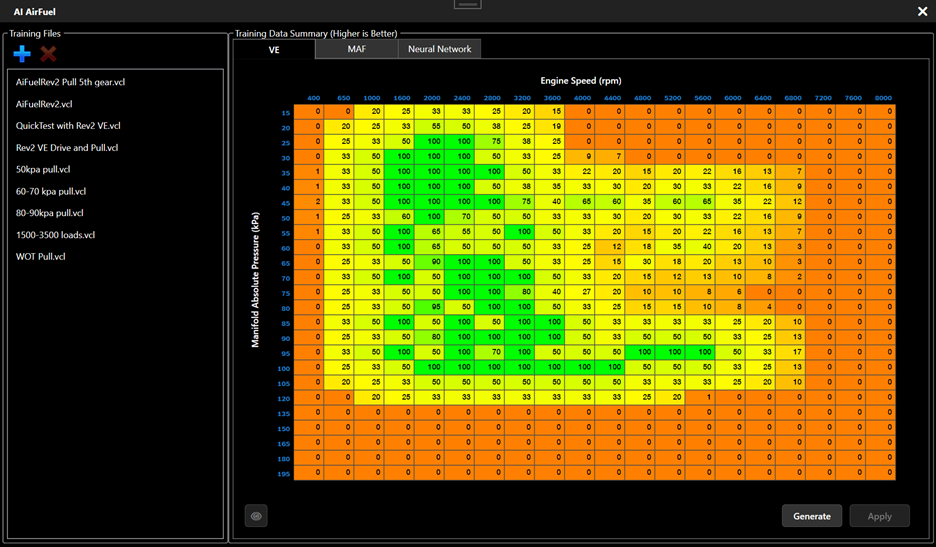Click the blue plus add training file icon
936x547 pixels.
point(22,54)
